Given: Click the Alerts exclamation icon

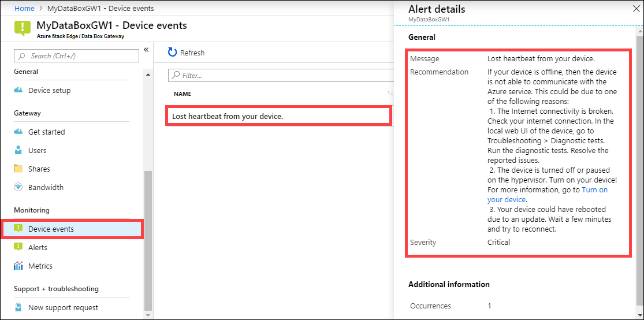Looking at the screenshot, I should (18, 247).
